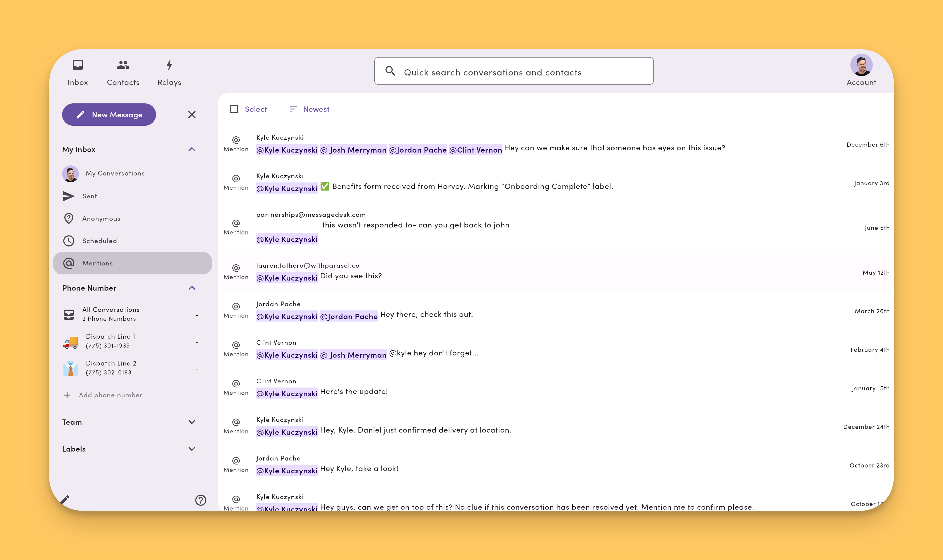The width and height of the screenshot is (943, 560).
Task: Open Account avatar menu
Action: [861, 65]
